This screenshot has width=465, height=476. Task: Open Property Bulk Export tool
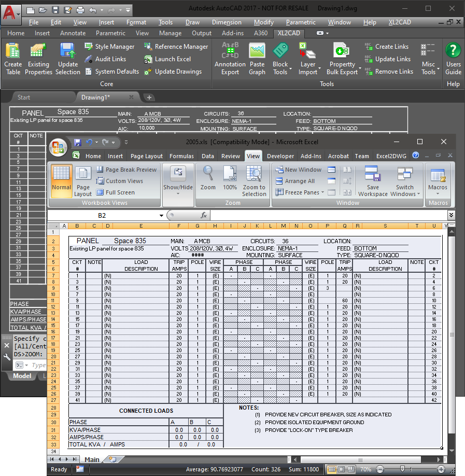tap(342, 52)
